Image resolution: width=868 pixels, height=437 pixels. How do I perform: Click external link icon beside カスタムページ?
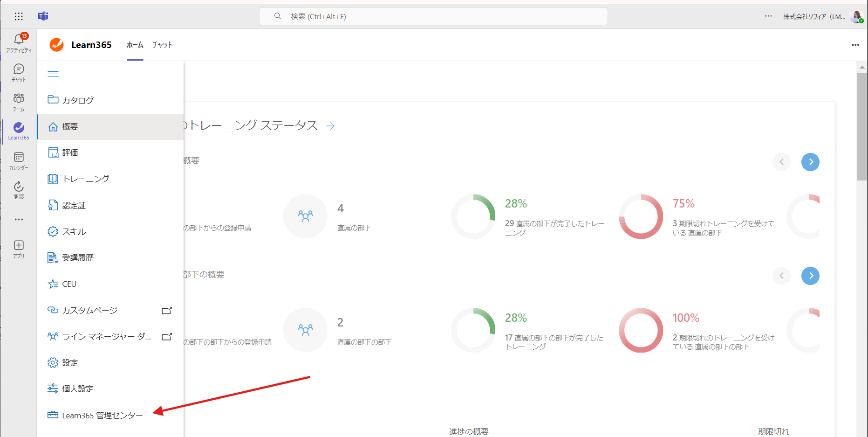[167, 311]
